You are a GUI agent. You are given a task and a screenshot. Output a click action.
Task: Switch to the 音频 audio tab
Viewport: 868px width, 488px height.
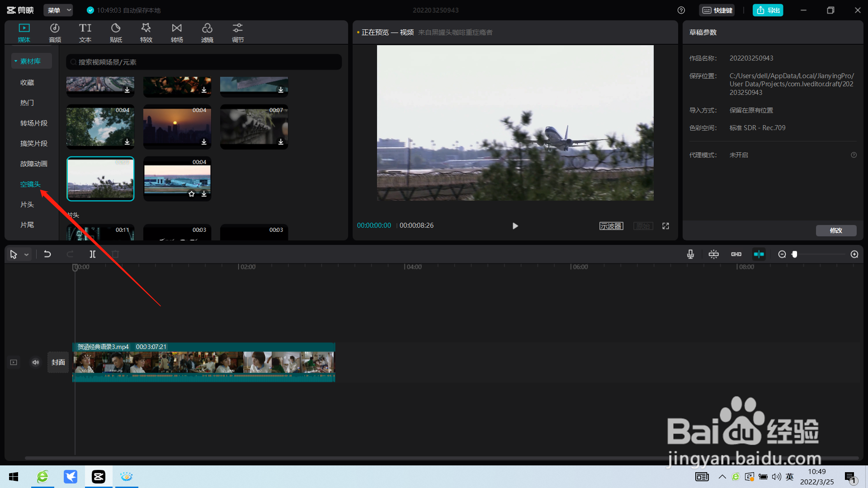pyautogui.click(x=55, y=33)
